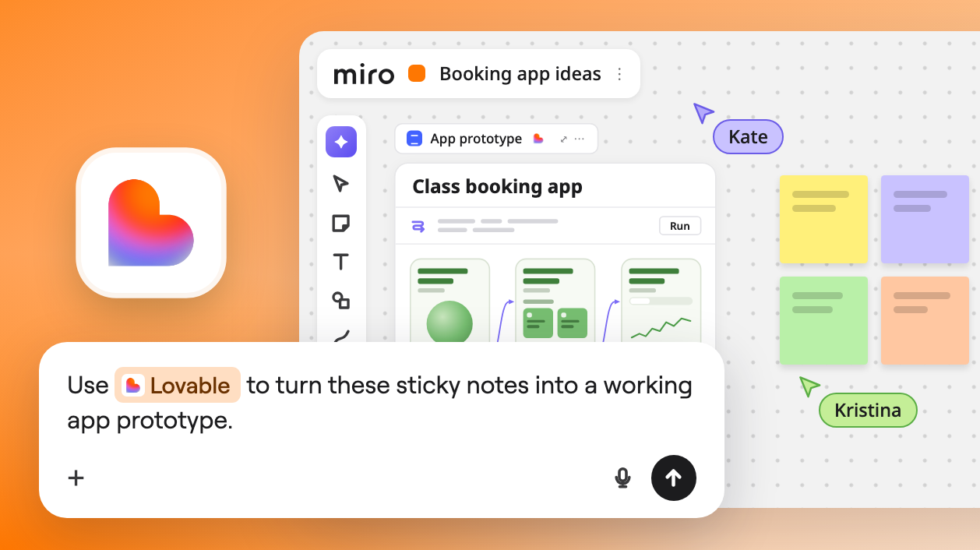Select the Text tool

pos(340,262)
